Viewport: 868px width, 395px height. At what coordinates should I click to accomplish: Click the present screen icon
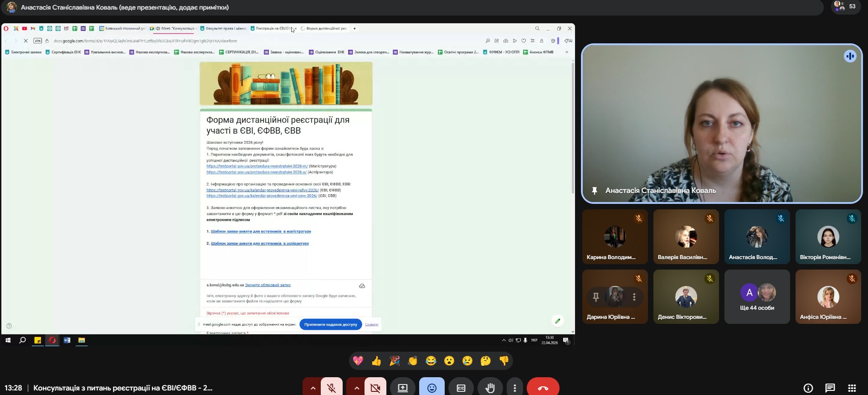click(x=403, y=388)
